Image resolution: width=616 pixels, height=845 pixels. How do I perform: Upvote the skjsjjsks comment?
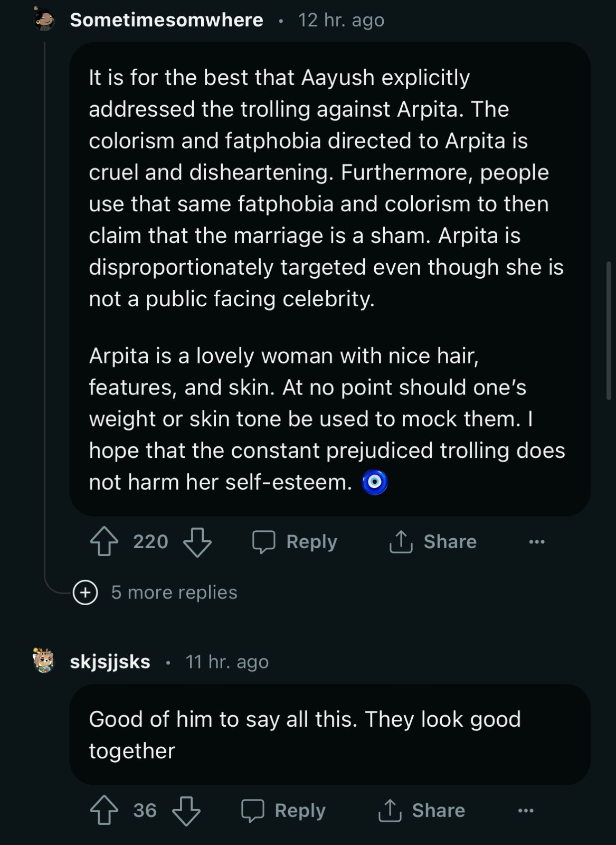pos(104,810)
